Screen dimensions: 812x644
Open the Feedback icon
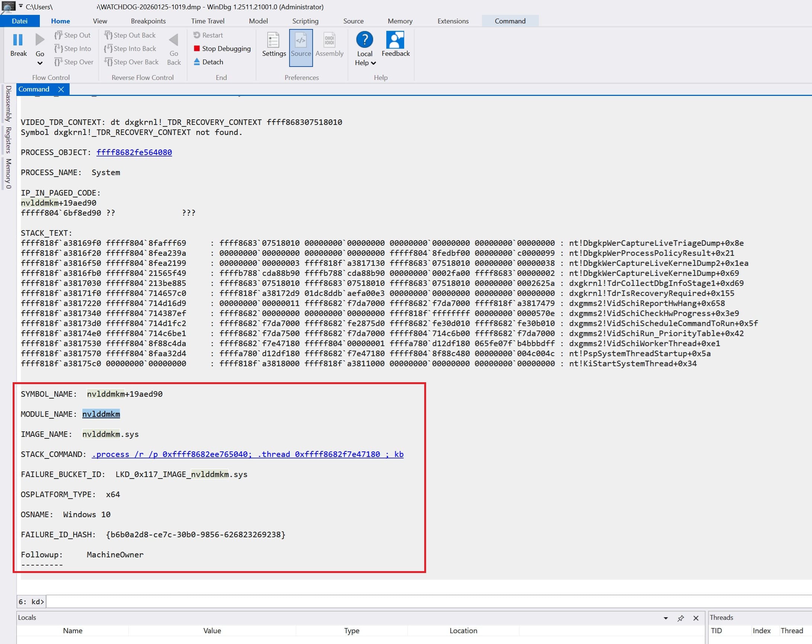(395, 40)
